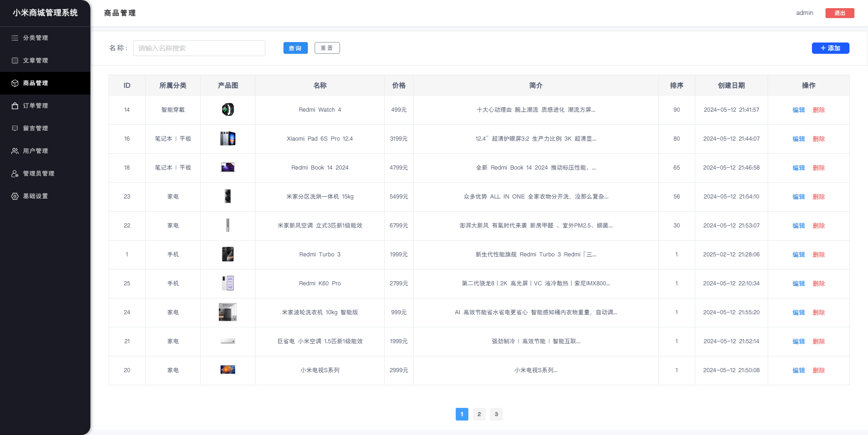
Task: Delete the 米家新风空调 row
Action: point(819,226)
